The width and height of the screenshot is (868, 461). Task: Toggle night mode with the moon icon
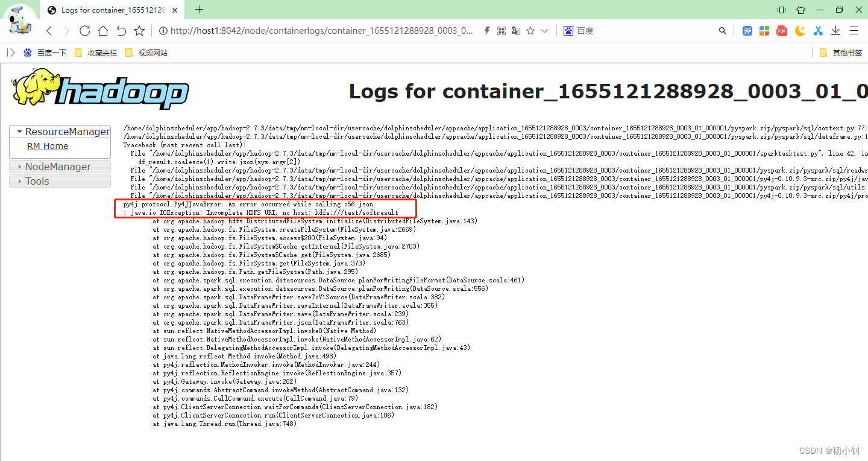[x=800, y=30]
